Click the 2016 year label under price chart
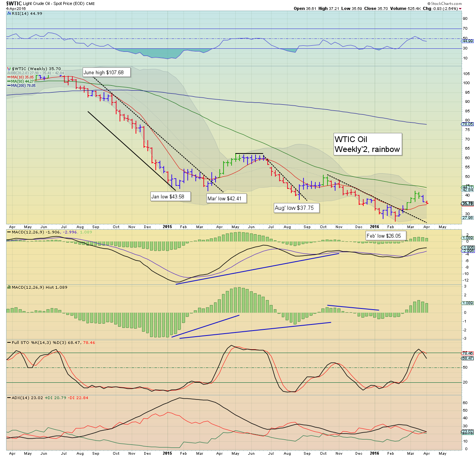 coord(375,227)
